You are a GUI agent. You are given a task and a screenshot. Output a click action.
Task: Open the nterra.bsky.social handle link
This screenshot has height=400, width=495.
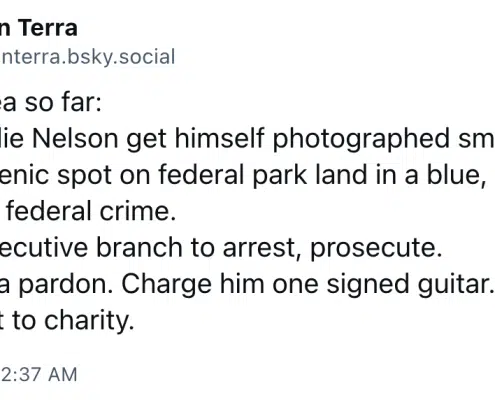coord(87,57)
